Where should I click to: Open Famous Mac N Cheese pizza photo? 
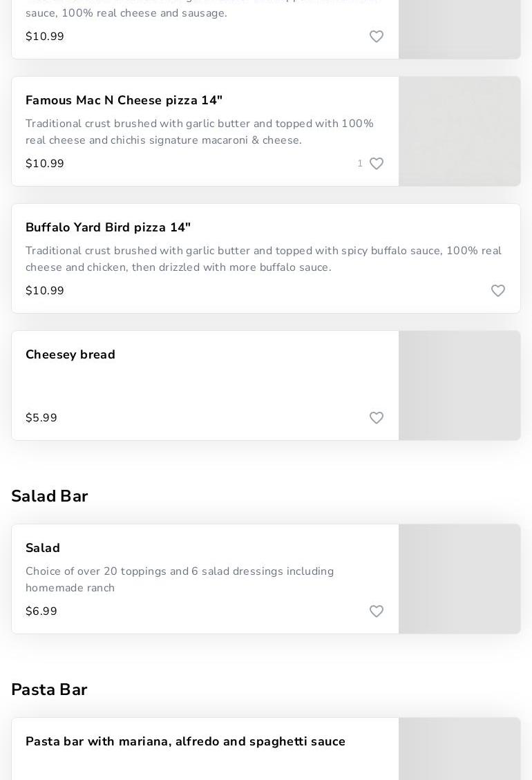[x=459, y=131]
